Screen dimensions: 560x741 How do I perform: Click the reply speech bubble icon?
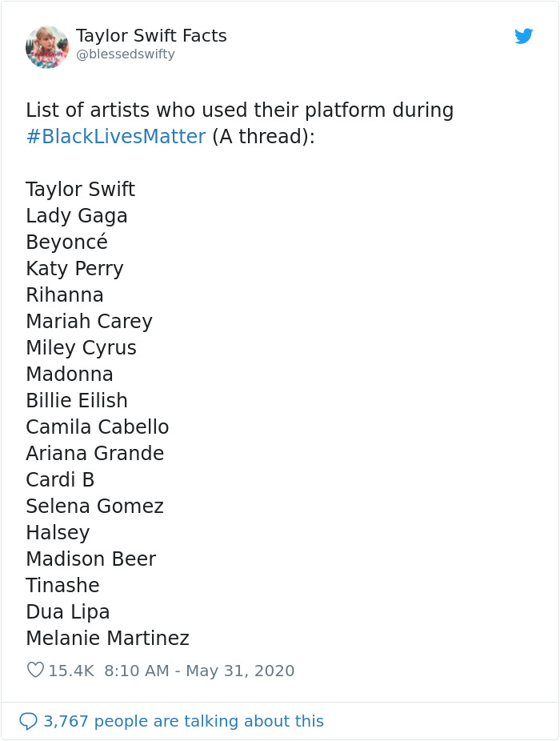[28, 721]
